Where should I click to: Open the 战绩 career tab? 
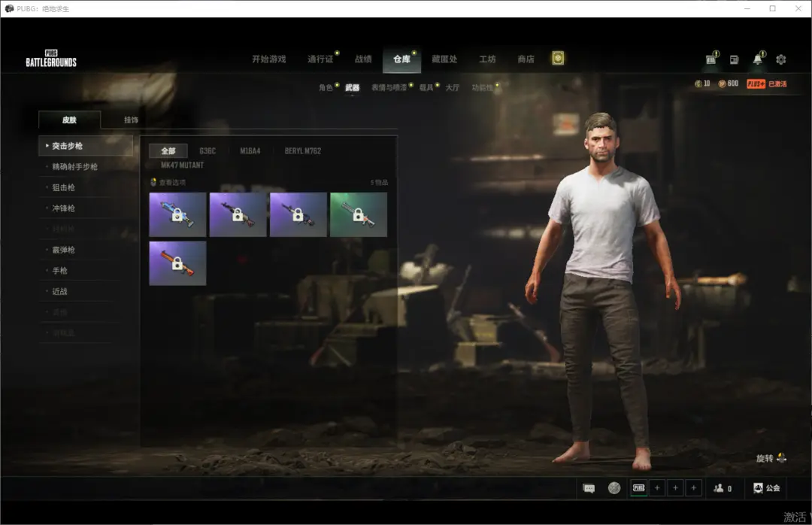coord(363,59)
